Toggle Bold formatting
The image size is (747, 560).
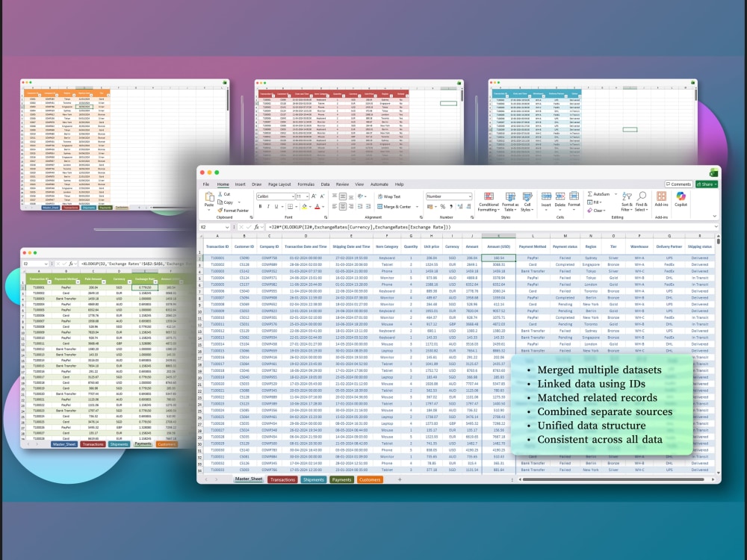click(x=260, y=207)
